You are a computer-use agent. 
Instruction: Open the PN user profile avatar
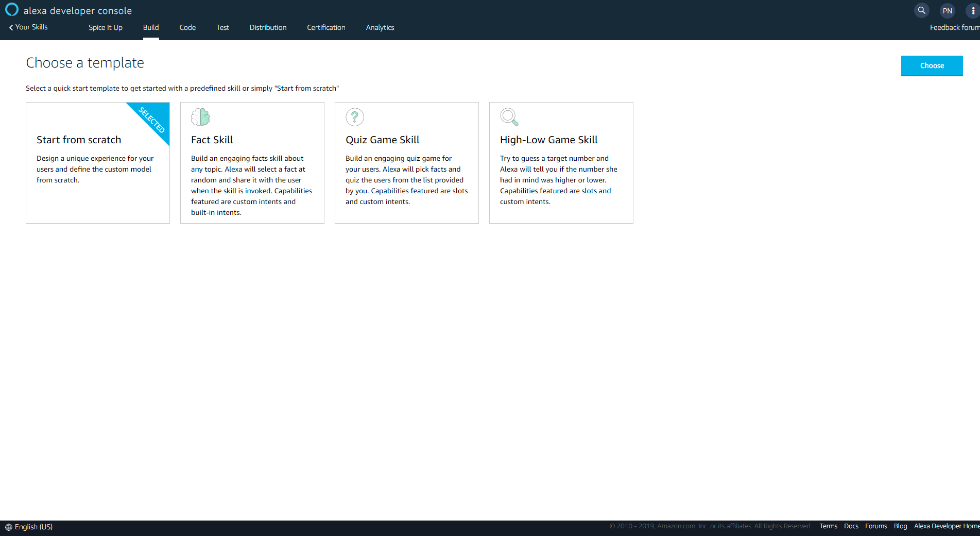coord(948,10)
